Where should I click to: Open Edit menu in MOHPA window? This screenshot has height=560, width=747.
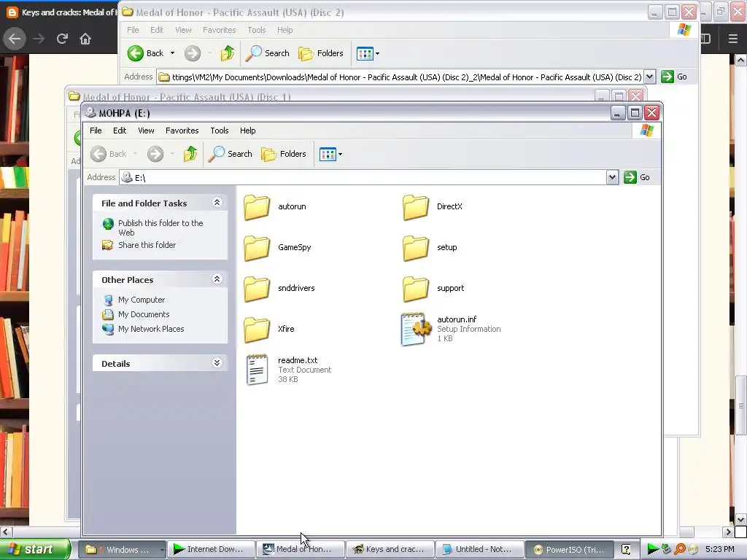120,131
